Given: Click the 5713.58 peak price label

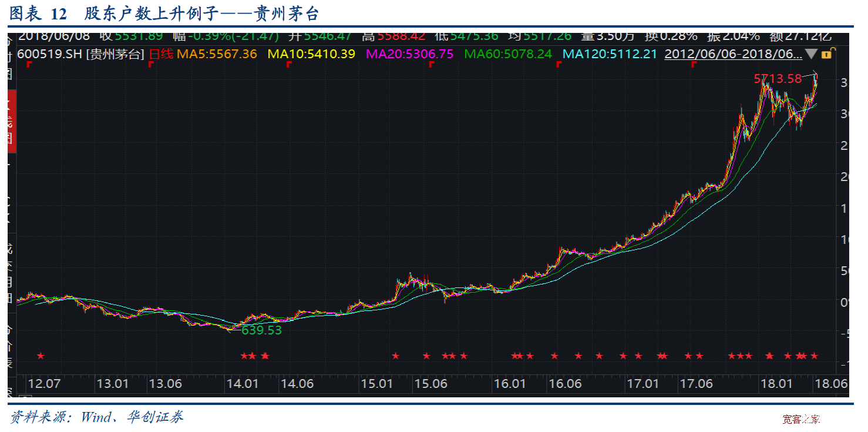Looking at the screenshot, I should [778, 78].
